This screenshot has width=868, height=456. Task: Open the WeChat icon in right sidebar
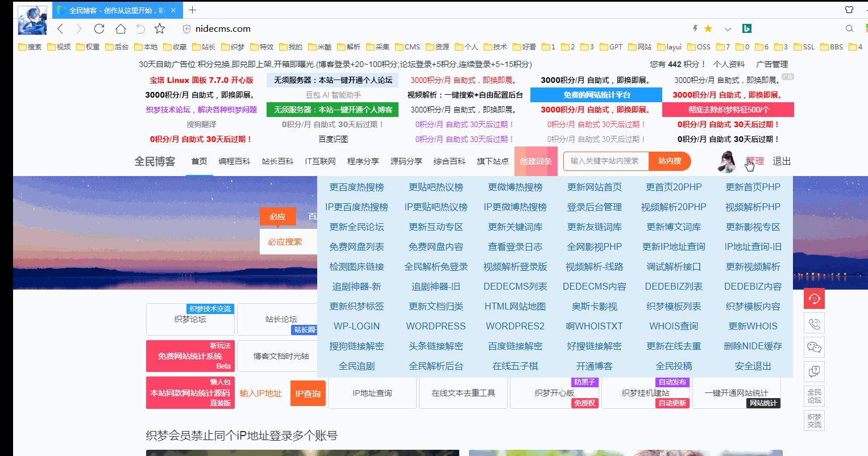(x=814, y=348)
